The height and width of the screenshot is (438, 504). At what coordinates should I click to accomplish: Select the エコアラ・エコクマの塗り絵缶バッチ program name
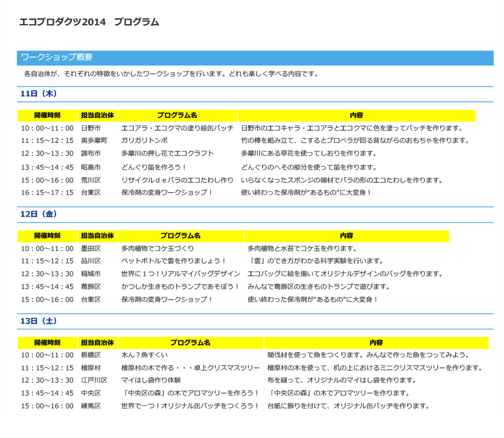[x=177, y=128]
